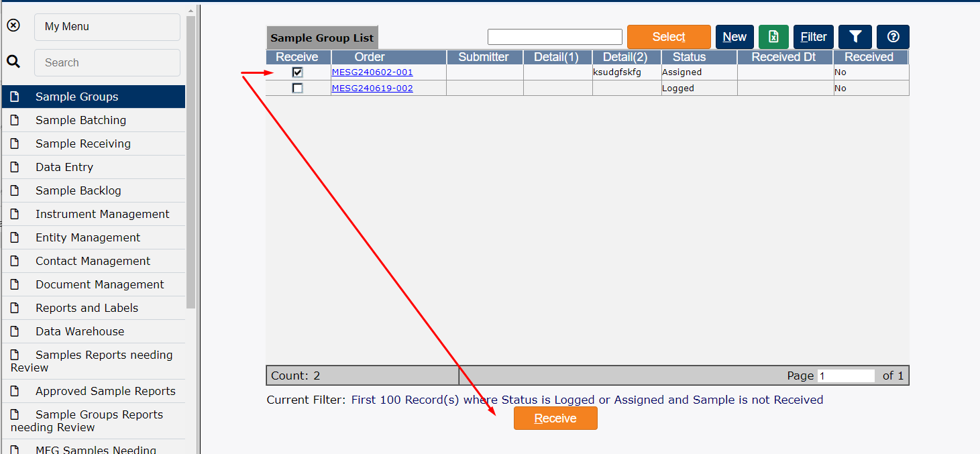Open help question mark icon

(x=893, y=37)
